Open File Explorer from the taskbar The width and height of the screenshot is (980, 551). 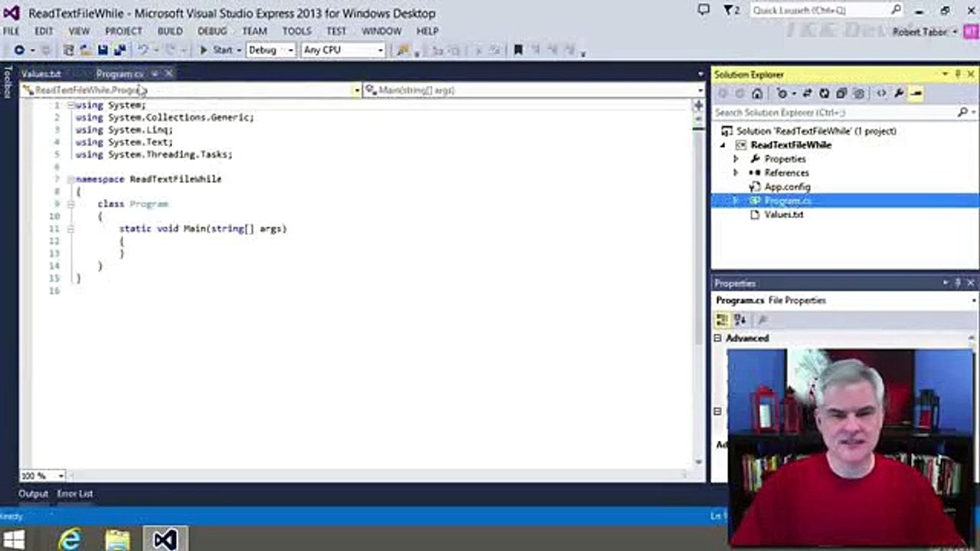point(117,540)
